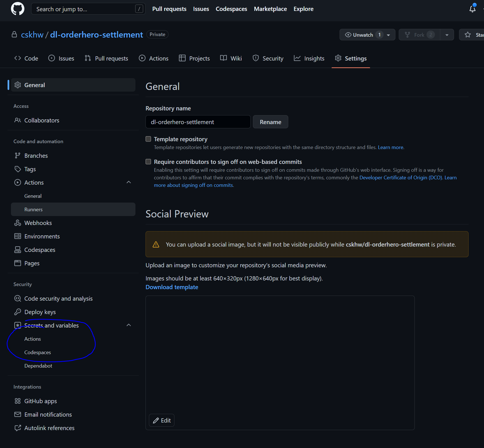Open Dependabot secrets
The image size is (484, 448).
point(73,366)
